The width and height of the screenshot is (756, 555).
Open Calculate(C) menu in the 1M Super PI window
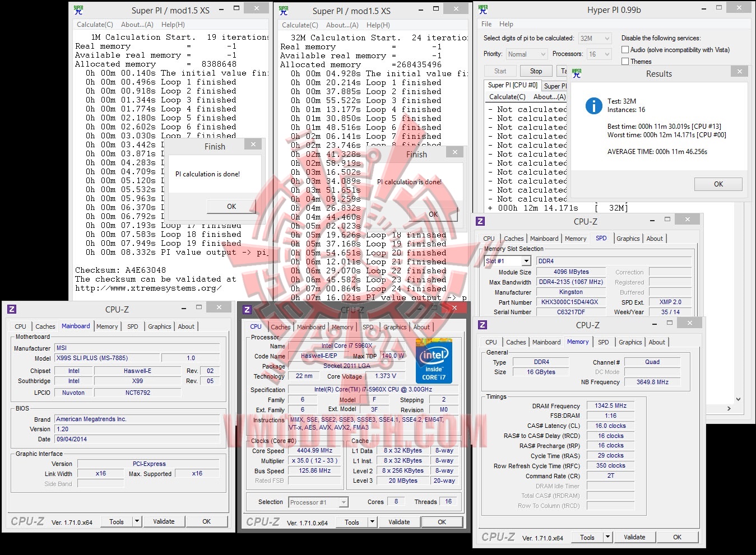pos(95,25)
